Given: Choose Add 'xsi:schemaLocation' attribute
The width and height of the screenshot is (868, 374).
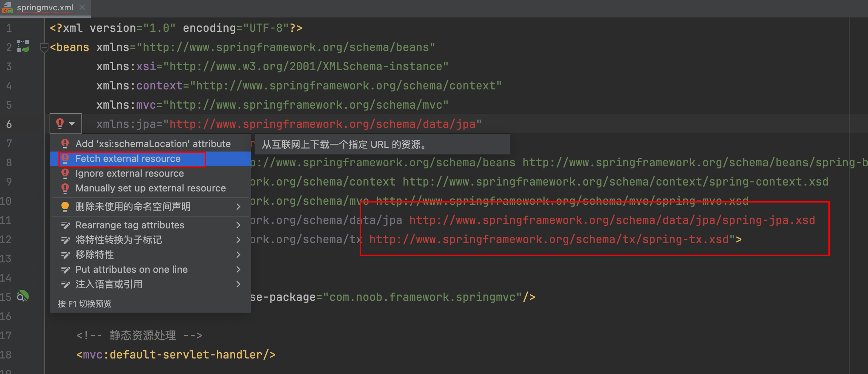Looking at the screenshot, I should point(151,144).
